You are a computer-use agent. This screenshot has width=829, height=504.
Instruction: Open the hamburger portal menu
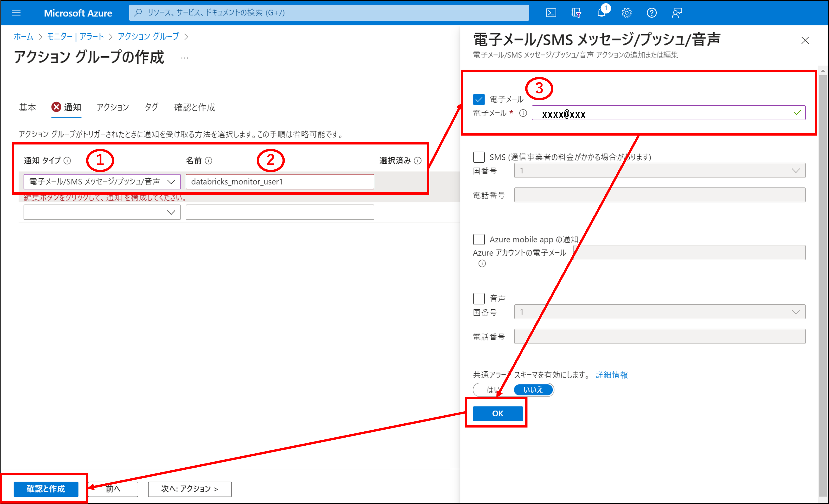16,13
